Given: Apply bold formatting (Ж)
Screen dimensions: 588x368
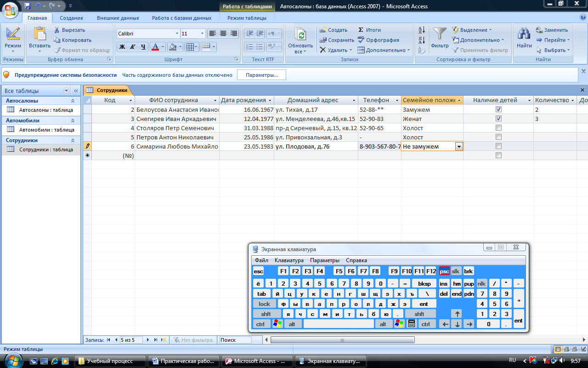Looking at the screenshot, I should point(122,46).
